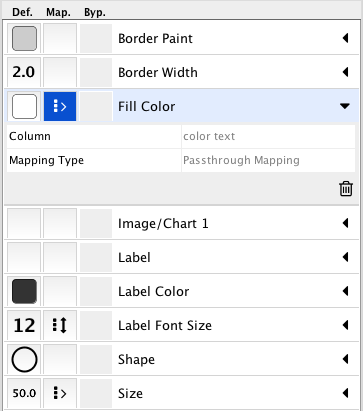Edit default Label Font Size value 12
The image size is (363, 411).
[24, 325]
